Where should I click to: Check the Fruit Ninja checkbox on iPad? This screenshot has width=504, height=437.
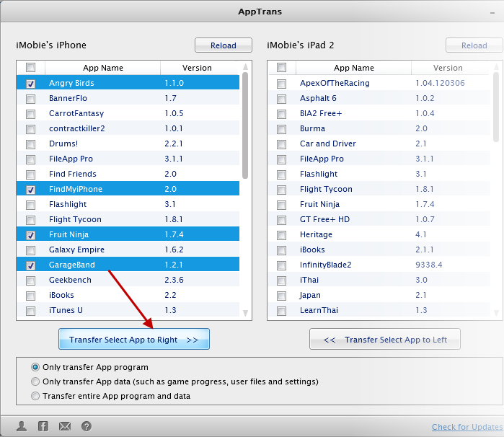coord(282,205)
